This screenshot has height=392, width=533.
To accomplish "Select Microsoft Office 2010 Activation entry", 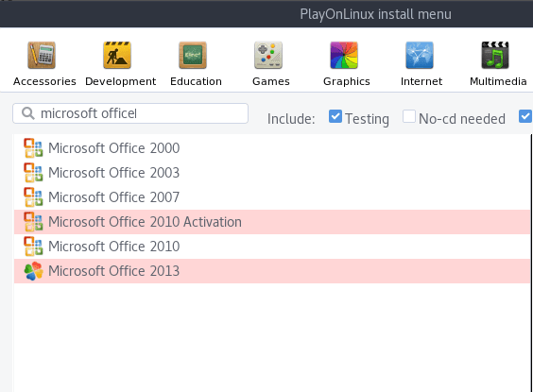I will click(272, 222).
